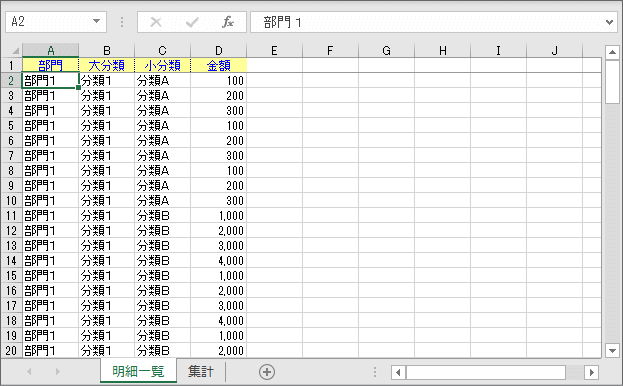The height and width of the screenshot is (386, 623).
Task: Switch to the 明細一覧 sheet tab
Action: tap(138, 371)
